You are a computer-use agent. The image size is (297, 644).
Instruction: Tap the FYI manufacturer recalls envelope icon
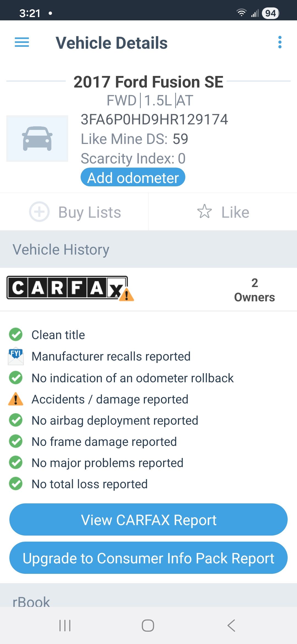click(16, 356)
